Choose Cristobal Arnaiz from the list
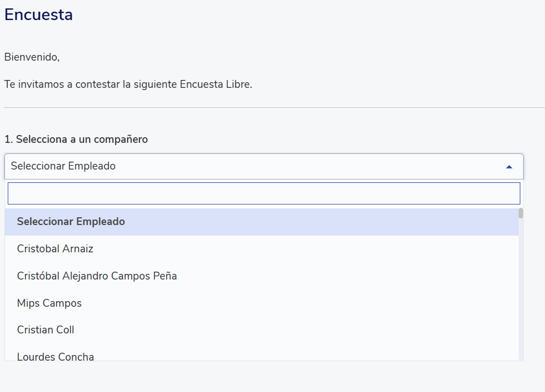This screenshot has height=392, width=545. click(x=55, y=249)
